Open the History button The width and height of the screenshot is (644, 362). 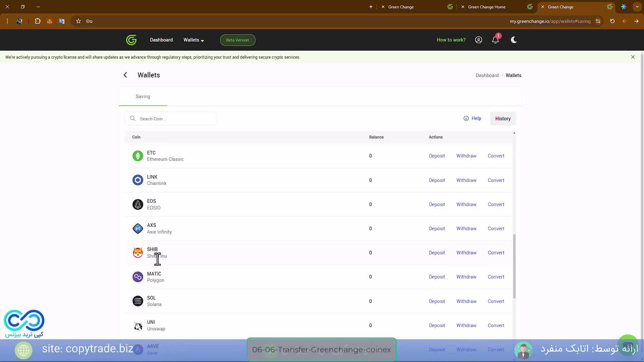[x=502, y=119]
